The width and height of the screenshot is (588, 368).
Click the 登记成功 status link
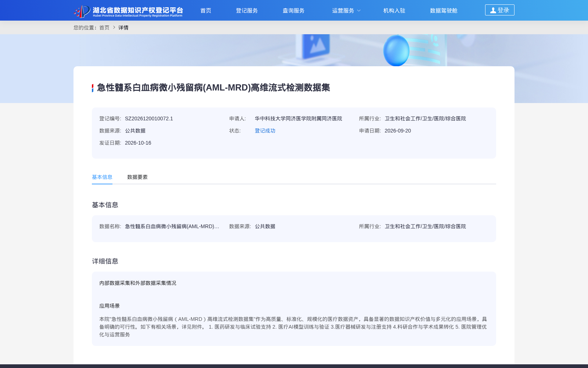265,131
